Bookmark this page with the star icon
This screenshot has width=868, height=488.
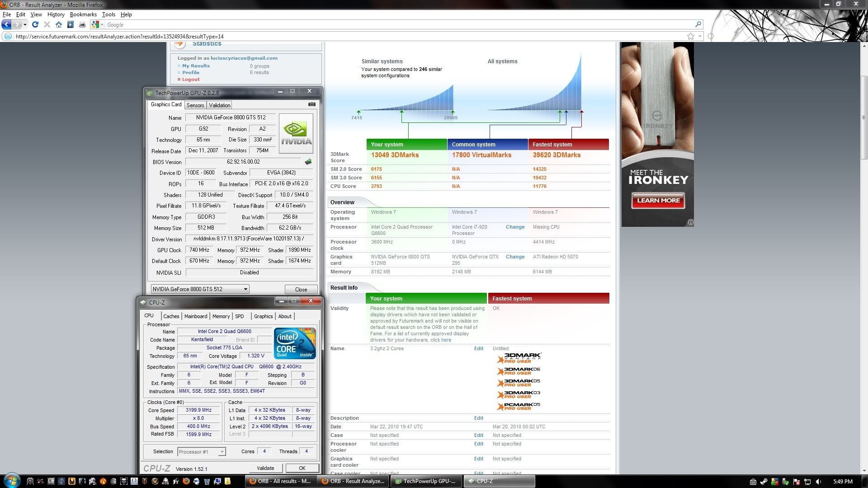pyautogui.click(x=691, y=36)
